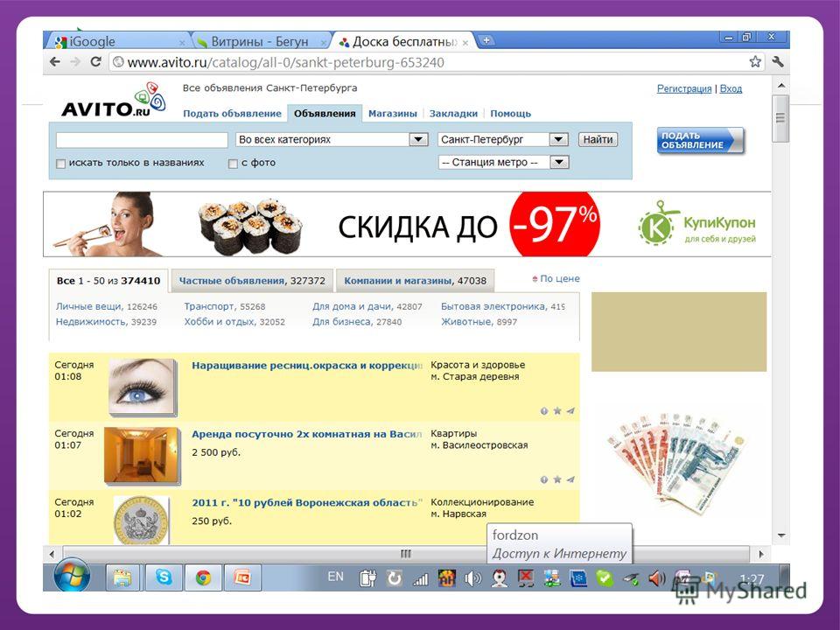This screenshot has height=630, width=840.
Task: Switch to 'Частные объявления' tab
Action: (x=252, y=281)
